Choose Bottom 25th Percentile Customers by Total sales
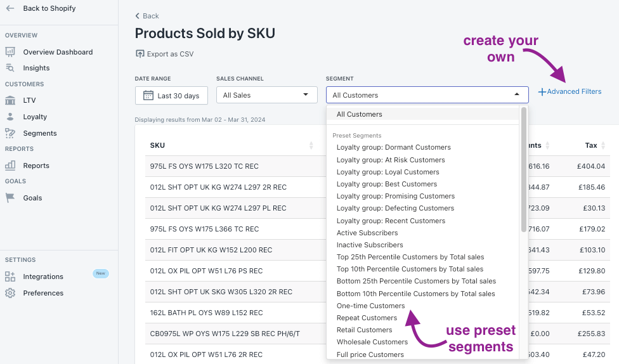619x364 pixels. click(x=416, y=281)
